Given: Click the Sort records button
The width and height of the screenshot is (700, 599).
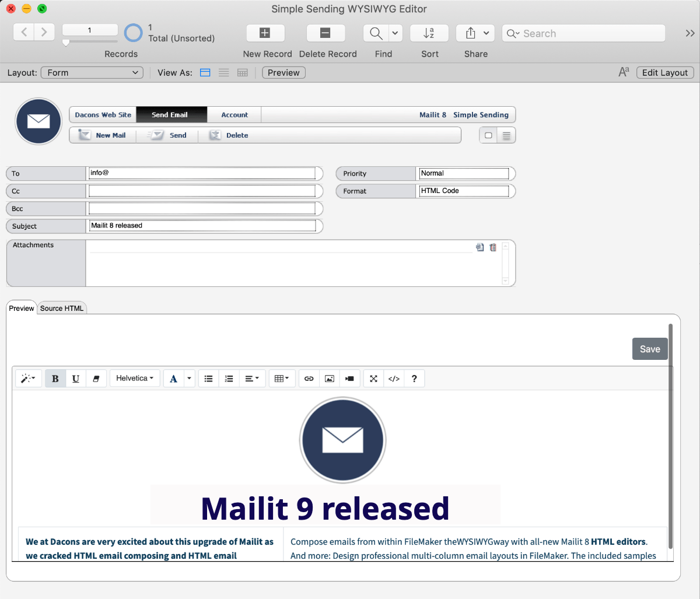Looking at the screenshot, I should [x=429, y=33].
